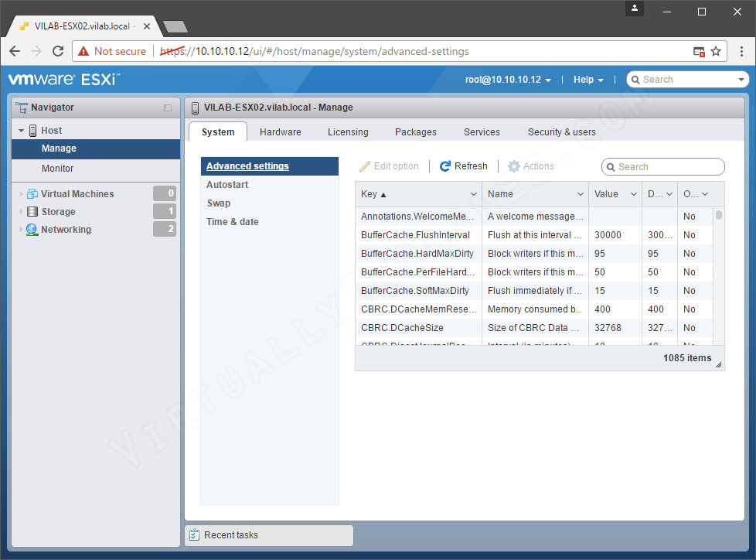Click the Storage icon in Navigator
This screenshot has width=756, height=560.
[32, 211]
